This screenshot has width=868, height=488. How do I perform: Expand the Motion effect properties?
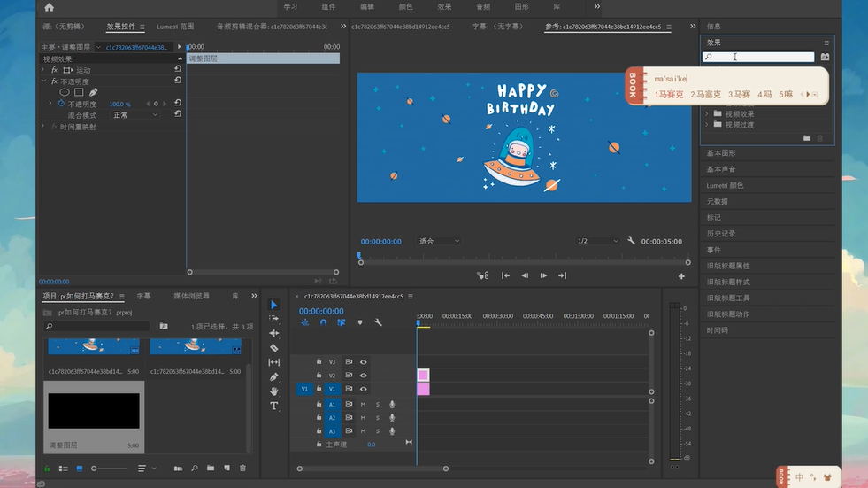[x=43, y=69]
